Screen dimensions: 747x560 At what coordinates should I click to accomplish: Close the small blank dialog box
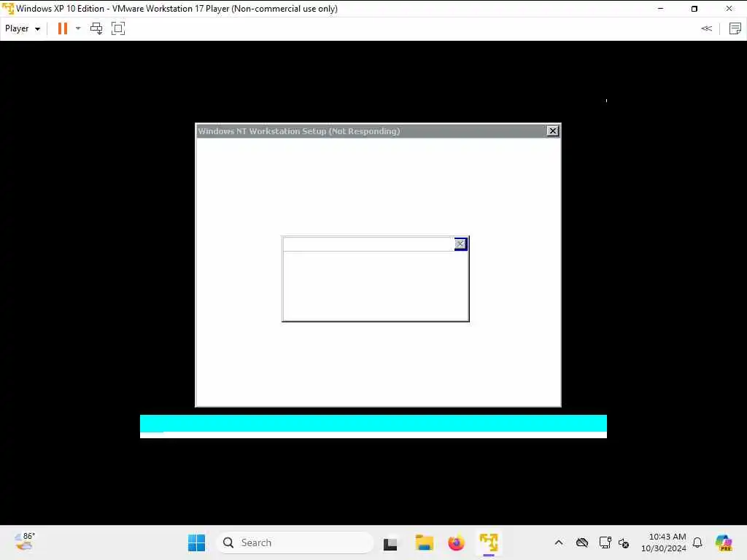tap(460, 244)
